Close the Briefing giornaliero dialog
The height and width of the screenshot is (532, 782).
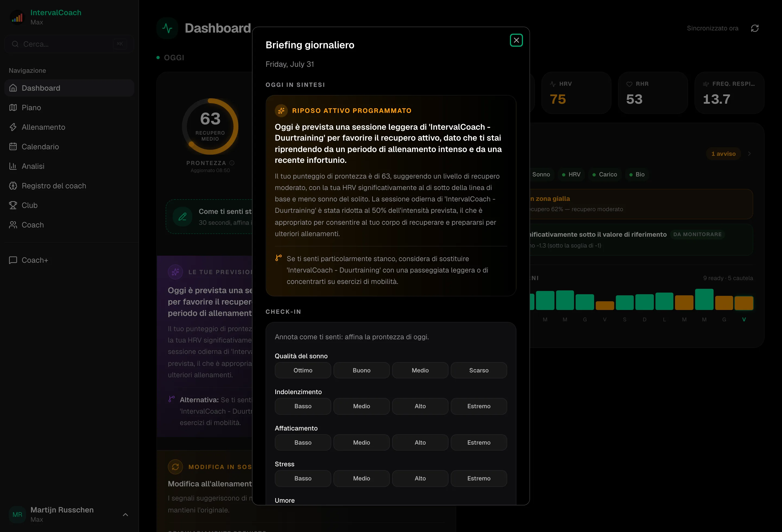click(516, 40)
